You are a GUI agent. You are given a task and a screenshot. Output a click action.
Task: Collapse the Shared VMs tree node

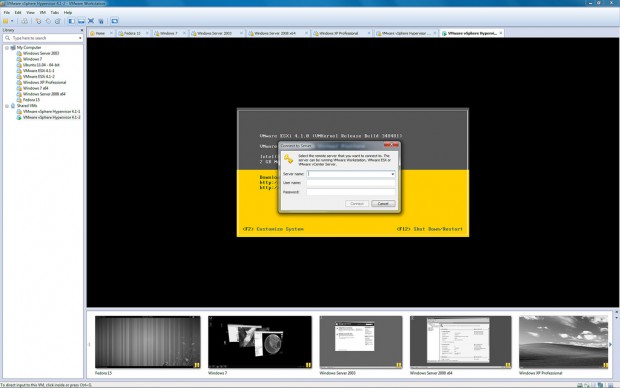click(x=7, y=106)
